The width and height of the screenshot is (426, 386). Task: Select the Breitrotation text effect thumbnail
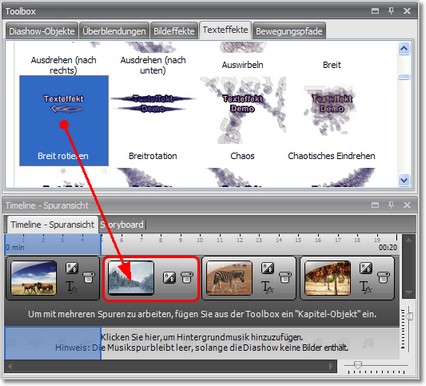point(153,103)
